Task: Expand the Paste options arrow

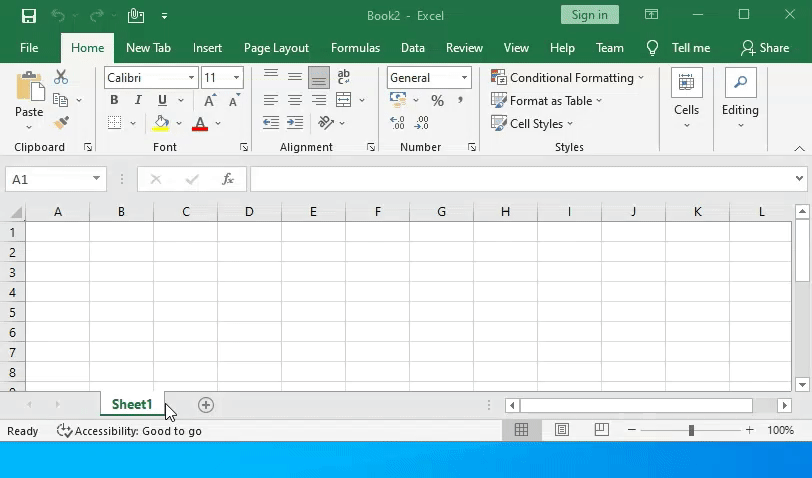Action: point(29,127)
